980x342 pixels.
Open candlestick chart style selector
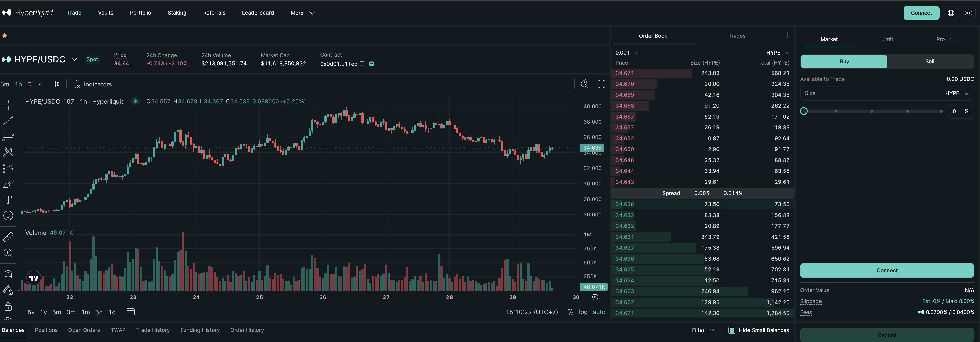tap(56, 84)
